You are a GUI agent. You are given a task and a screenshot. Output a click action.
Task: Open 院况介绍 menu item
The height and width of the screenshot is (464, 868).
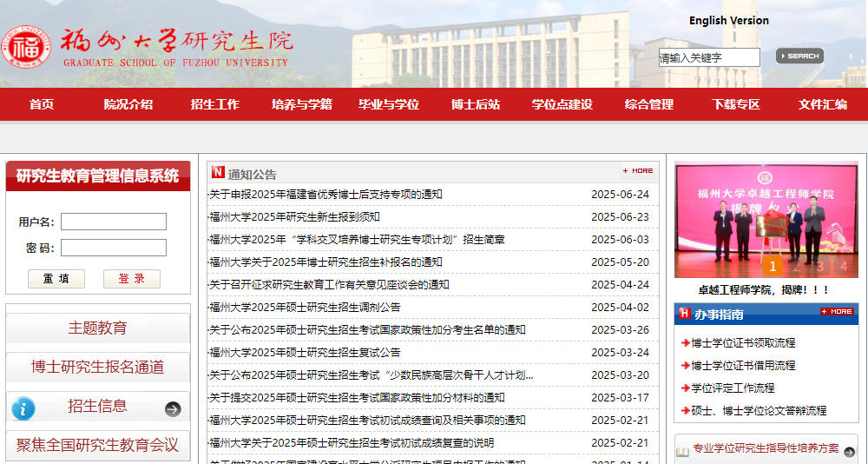128,104
